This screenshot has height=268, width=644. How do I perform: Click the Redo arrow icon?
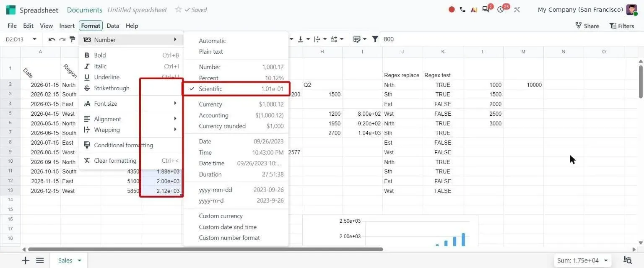click(62, 39)
